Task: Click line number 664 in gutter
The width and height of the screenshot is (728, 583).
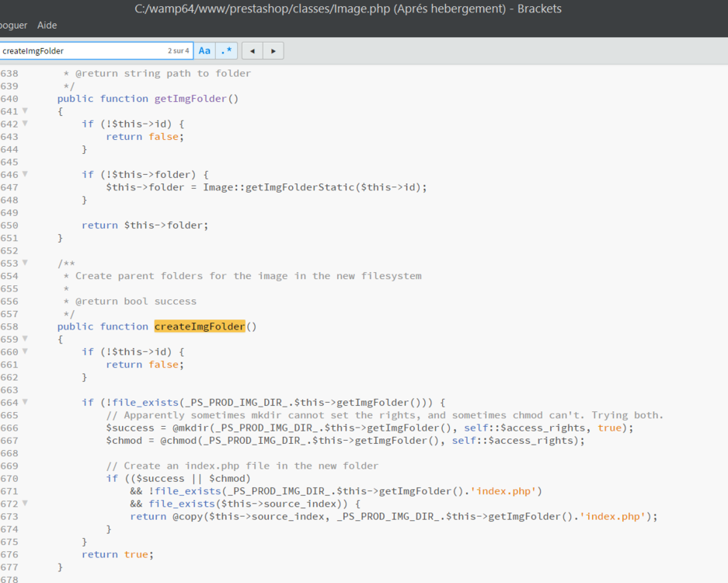Action: [x=9, y=403]
